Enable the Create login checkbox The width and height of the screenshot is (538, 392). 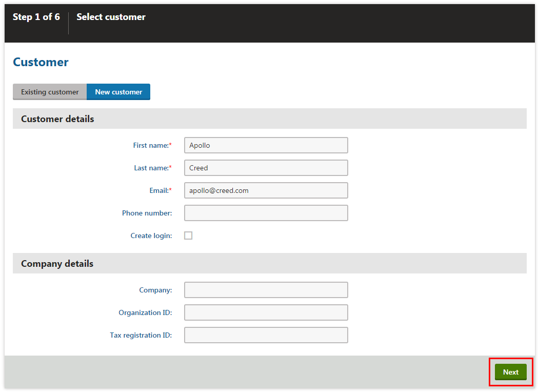tap(188, 236)
